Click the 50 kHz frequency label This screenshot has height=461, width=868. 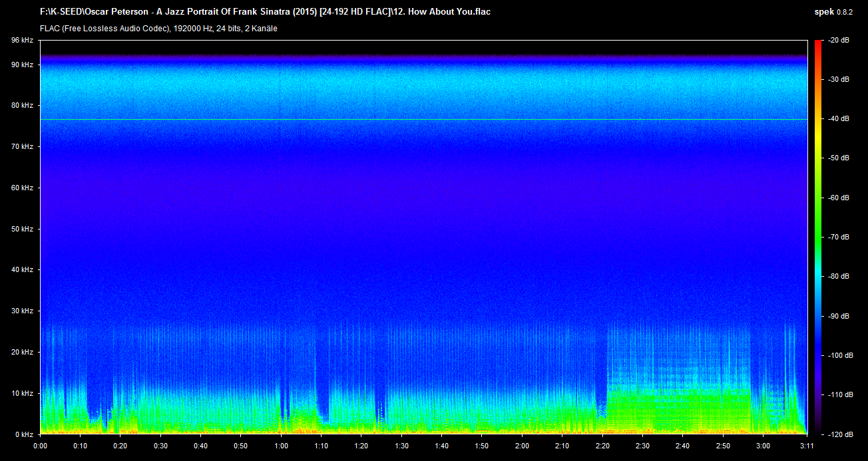pos(22,229)
